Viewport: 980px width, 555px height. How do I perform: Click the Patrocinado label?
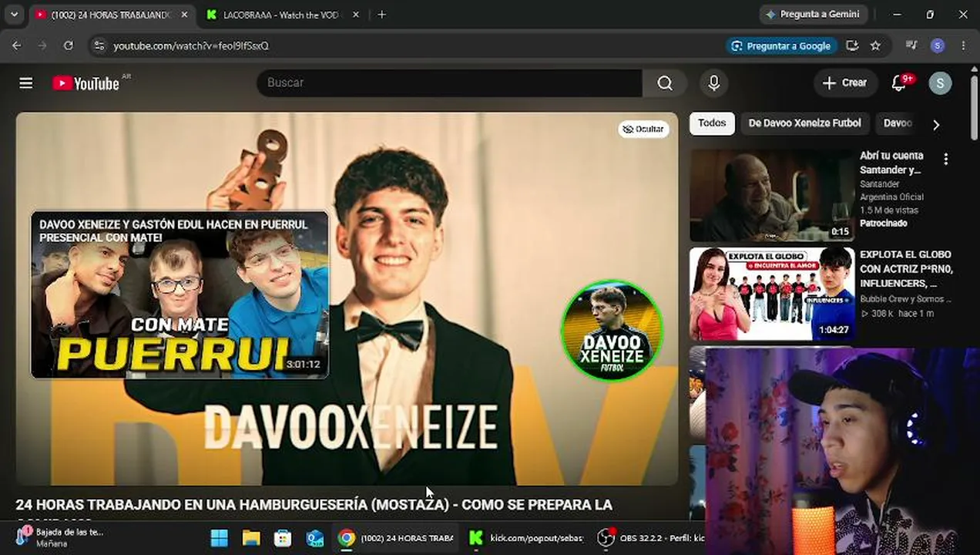point(884,224)
